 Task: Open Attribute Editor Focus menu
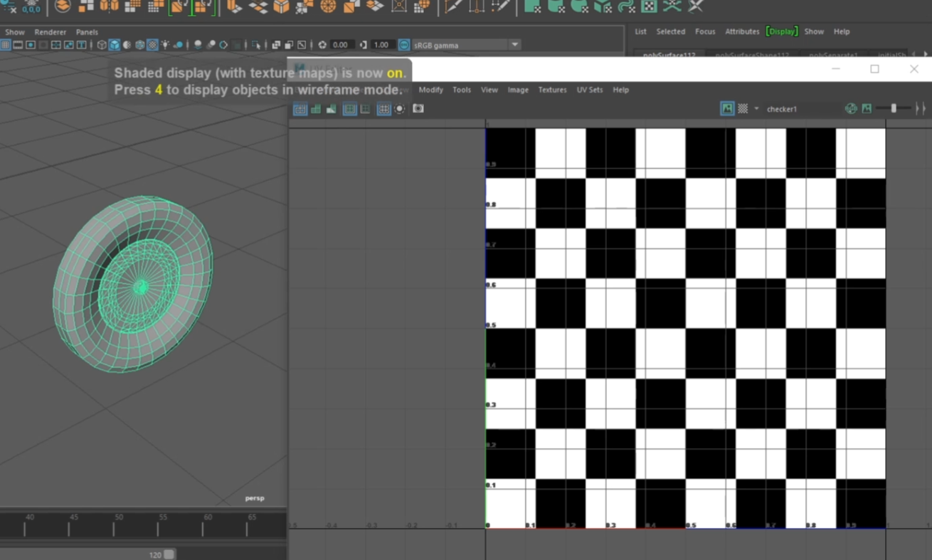coord(705,31)
